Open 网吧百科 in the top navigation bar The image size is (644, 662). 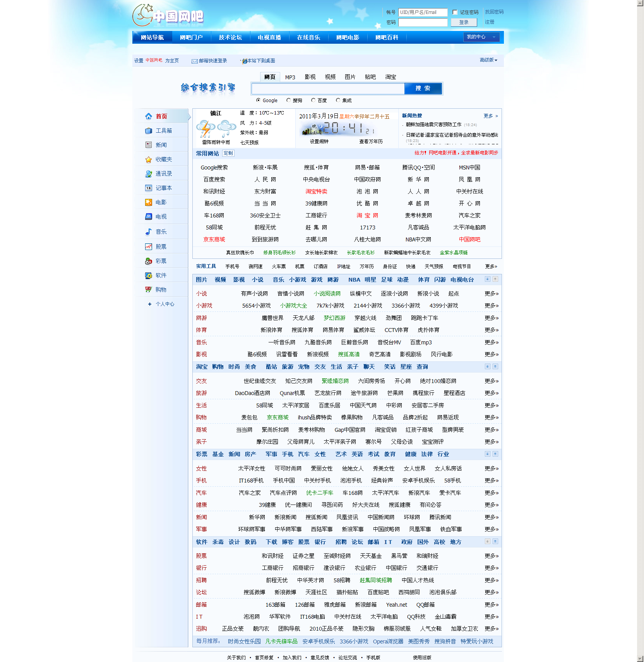point(387,38)
